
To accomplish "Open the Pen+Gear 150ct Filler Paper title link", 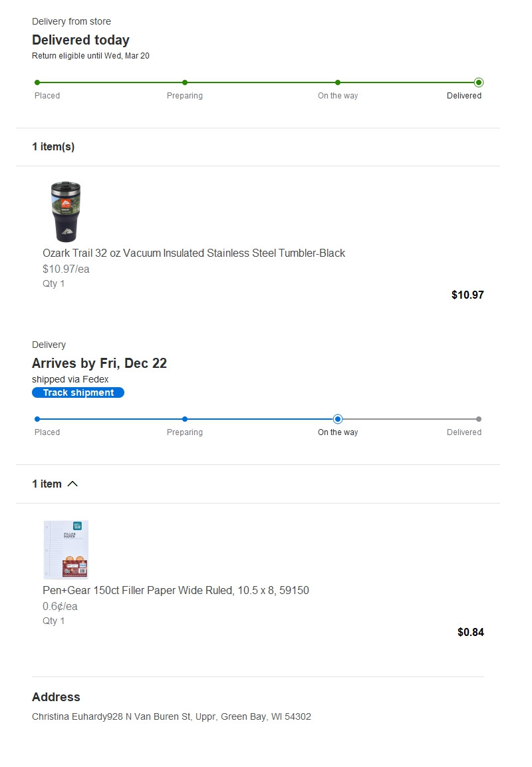I will (x=176, y=590).
